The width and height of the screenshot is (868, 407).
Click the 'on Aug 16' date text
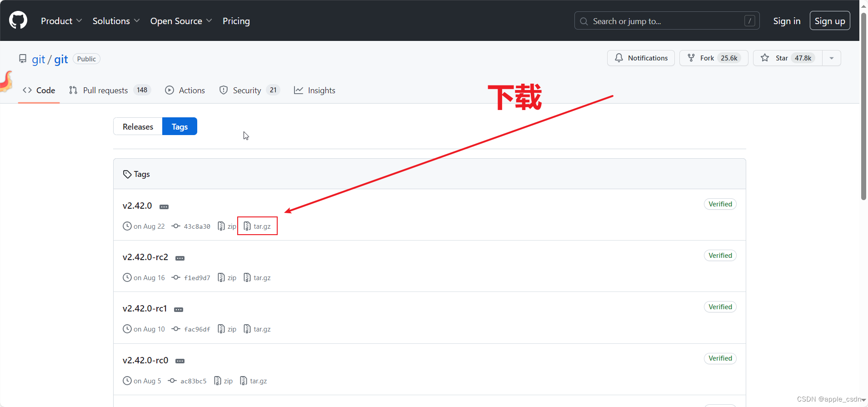[x=149, y=277]
